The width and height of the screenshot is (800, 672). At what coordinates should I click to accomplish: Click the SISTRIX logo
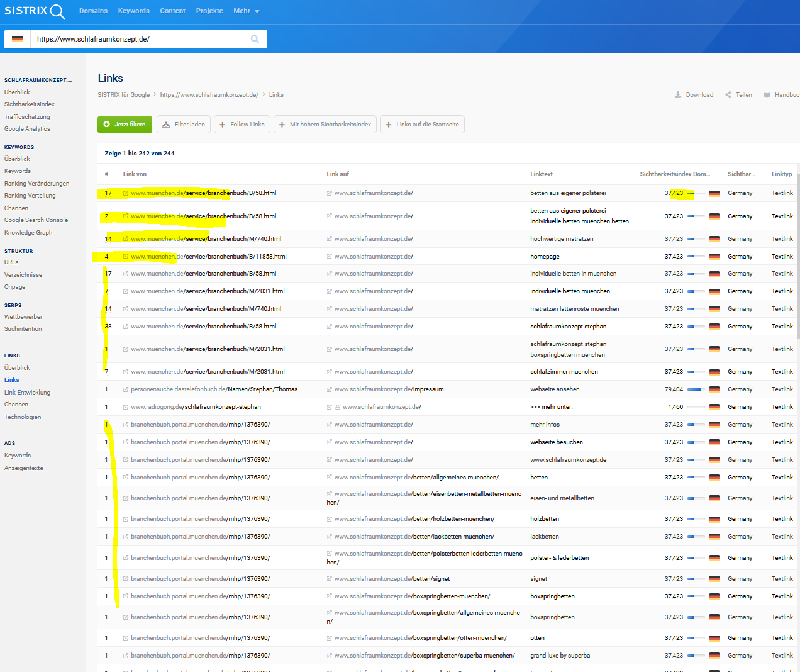[x=35, y=11]
